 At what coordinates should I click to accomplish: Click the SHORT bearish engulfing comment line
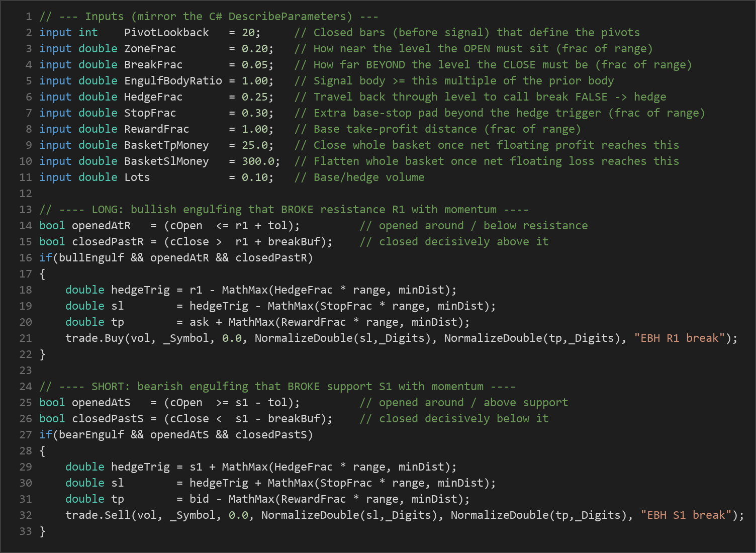pos(277,387)
